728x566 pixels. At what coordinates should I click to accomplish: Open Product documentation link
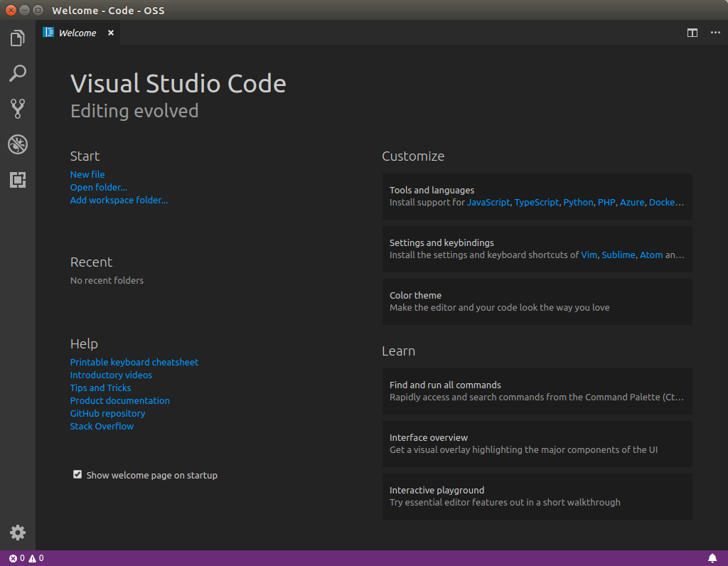point(119,401)
